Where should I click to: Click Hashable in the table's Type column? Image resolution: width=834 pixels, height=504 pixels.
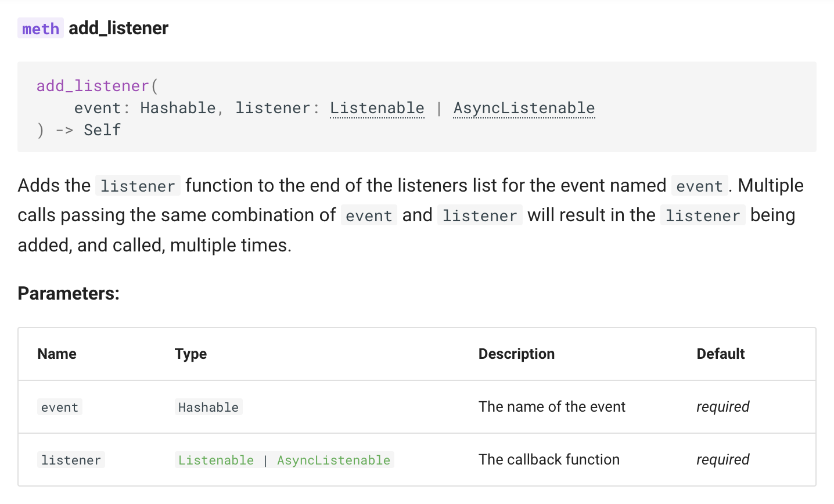(208, 407)
